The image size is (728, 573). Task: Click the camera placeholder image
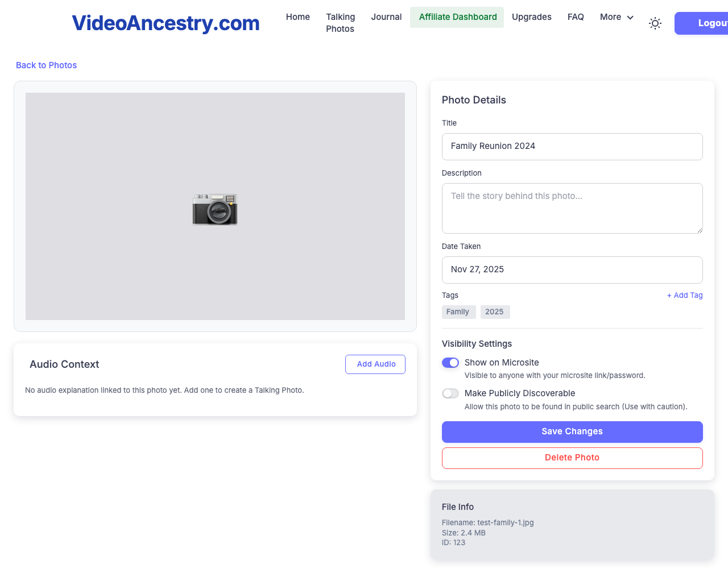(x=215, y=209)
